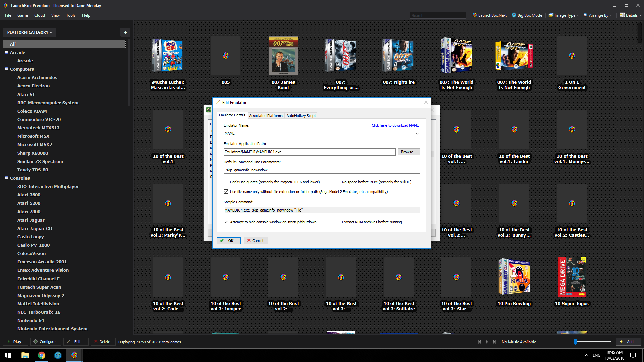Select Atari 2600 platform

[x=29, y=195]
